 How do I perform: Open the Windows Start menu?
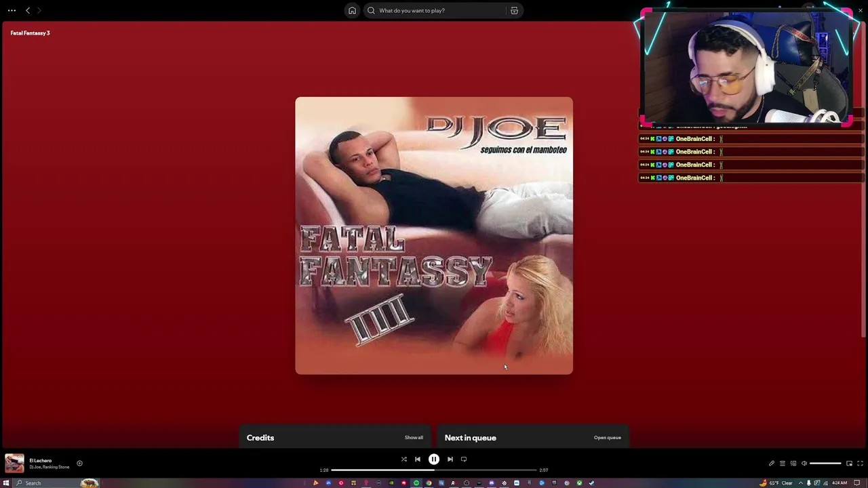point(6,483)
